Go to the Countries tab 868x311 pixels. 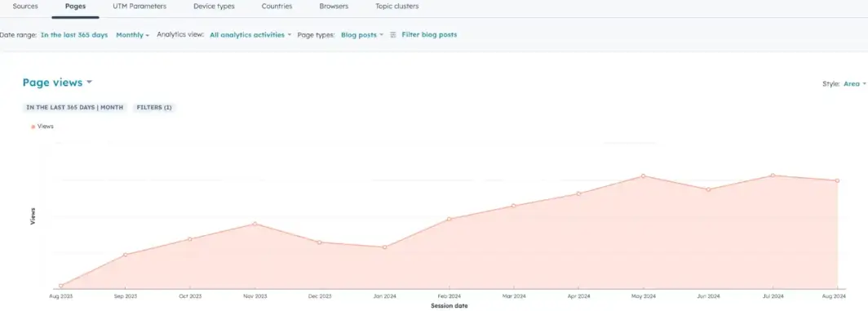(x=277, y=7)
